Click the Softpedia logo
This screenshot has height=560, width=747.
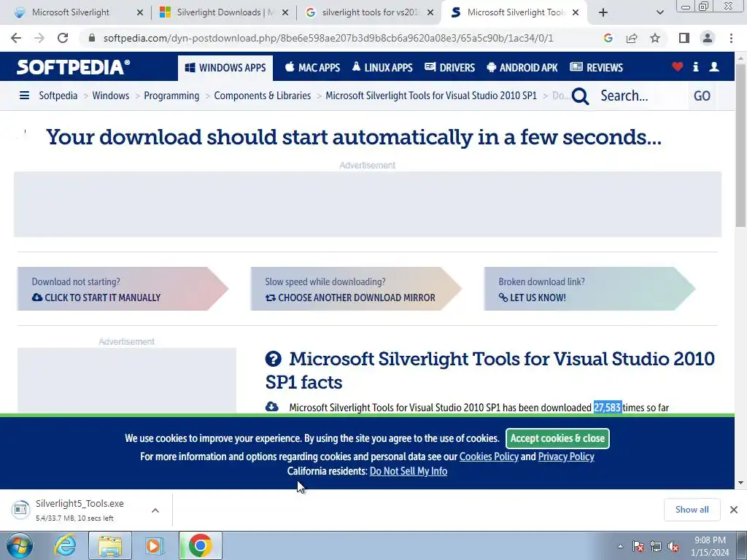[x=74, y=67]
